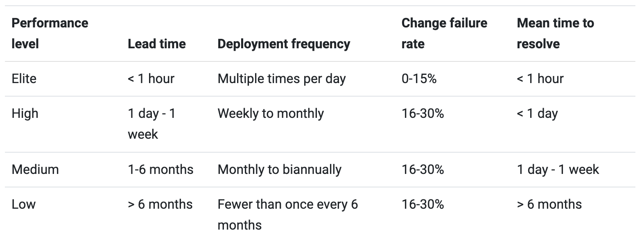This screenshot has width=644, height=239.
Task: Click the '< 1 day' resolve time cell
Action: pyautogui.click(x=537, y=113)
